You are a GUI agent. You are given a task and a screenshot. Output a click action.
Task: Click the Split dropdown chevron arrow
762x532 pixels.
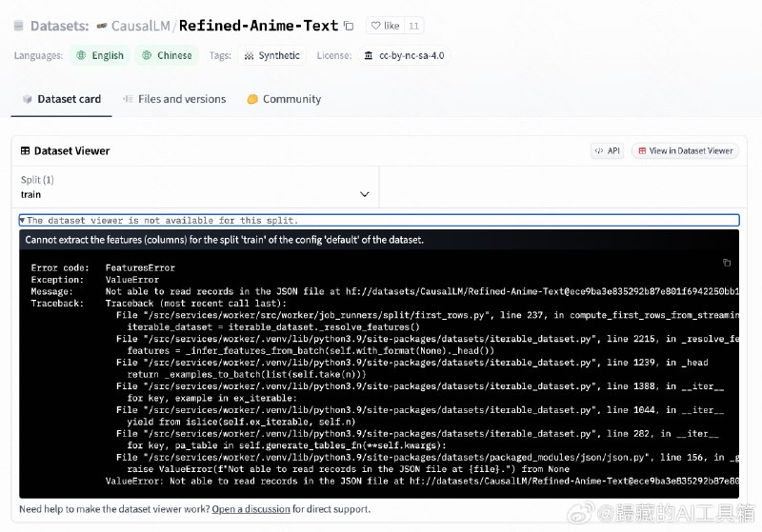(365, 194)
